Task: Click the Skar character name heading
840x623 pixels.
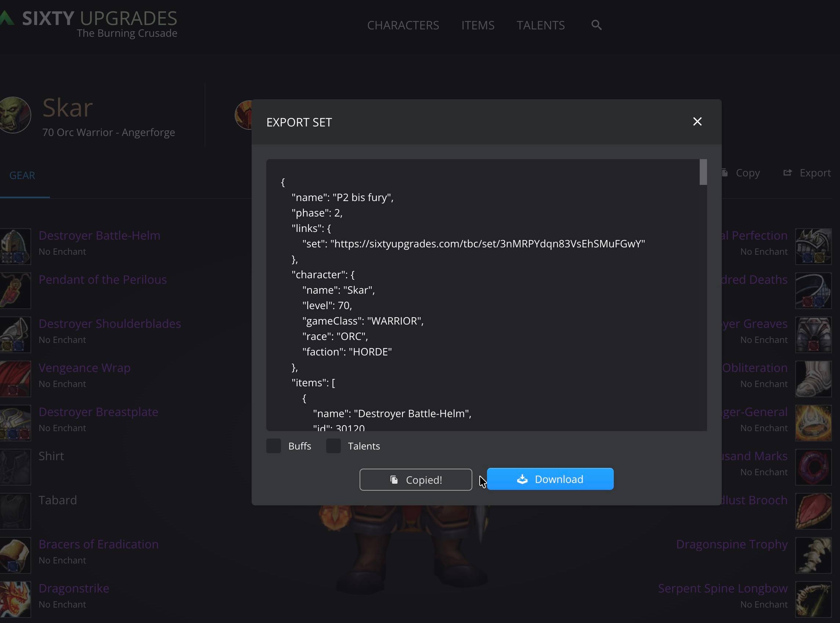Action: coord(68,107)
